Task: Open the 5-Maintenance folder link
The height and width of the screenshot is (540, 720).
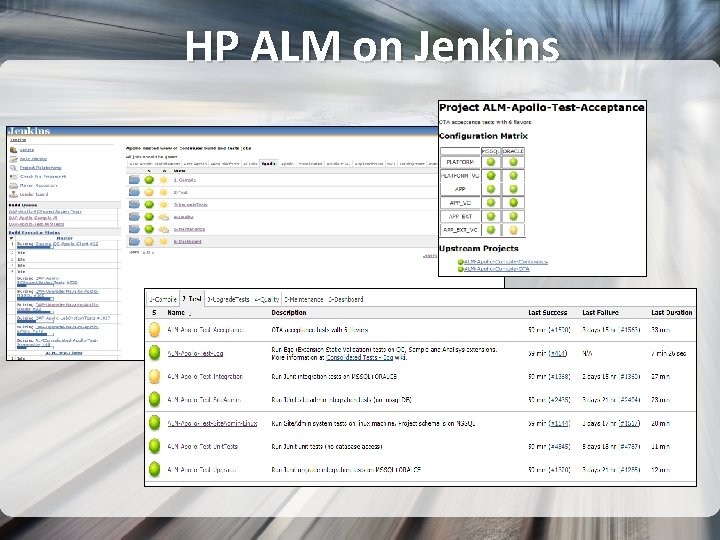Action: coord(189,229)
